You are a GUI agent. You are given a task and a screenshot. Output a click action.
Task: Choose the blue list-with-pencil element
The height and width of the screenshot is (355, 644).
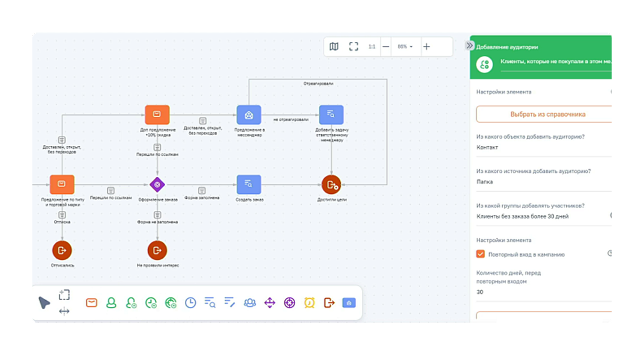230,302
